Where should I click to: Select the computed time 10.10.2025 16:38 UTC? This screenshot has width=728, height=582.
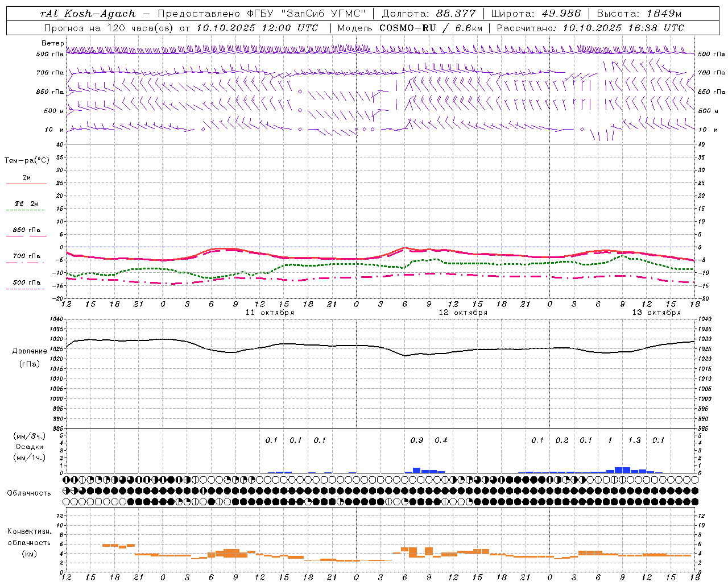623,28
